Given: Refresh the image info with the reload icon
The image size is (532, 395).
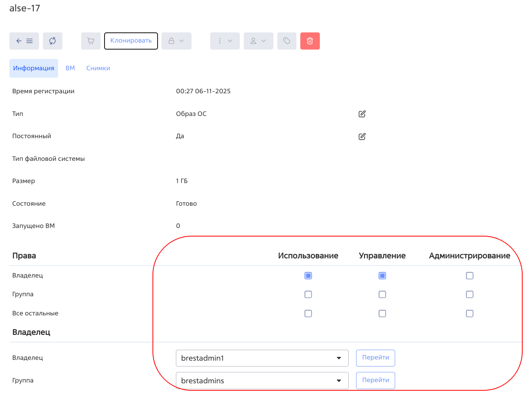Looking at the screenshot, I should [53, 41].
